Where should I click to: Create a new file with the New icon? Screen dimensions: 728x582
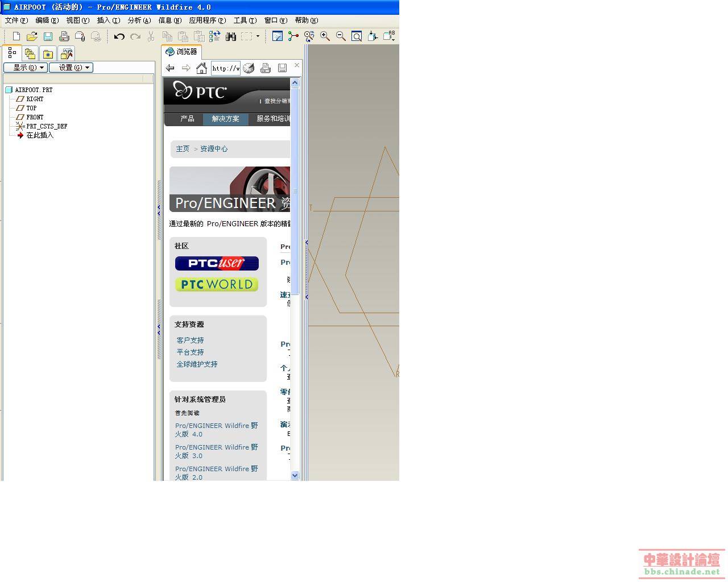(16, 36)
